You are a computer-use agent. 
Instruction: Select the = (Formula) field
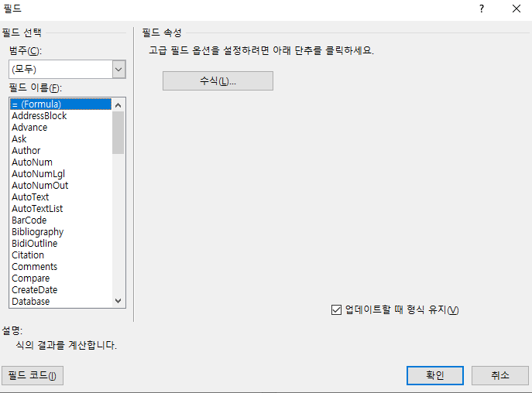(x=60, y=104)
